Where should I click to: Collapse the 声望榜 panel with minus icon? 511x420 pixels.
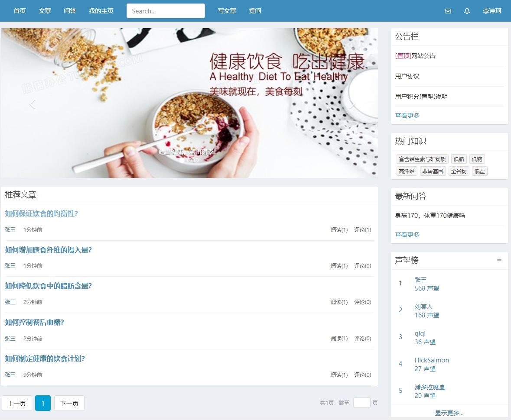point(499,260)
